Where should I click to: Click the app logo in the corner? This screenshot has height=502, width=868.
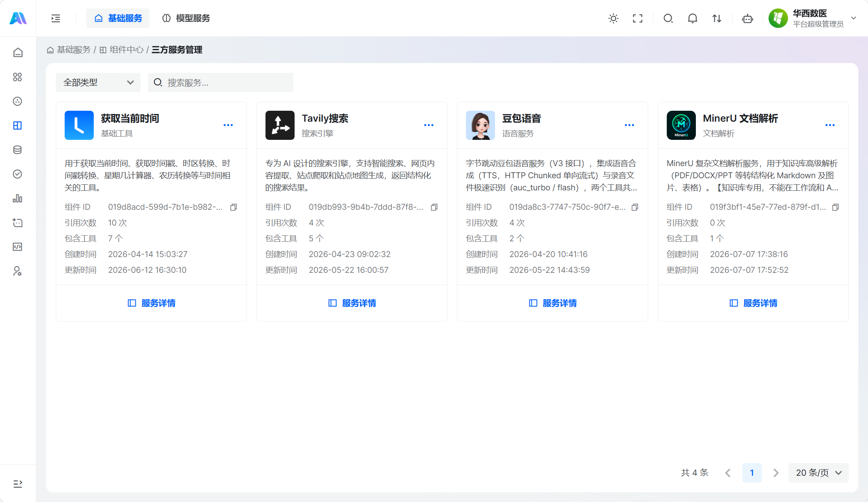pos(18,18)
